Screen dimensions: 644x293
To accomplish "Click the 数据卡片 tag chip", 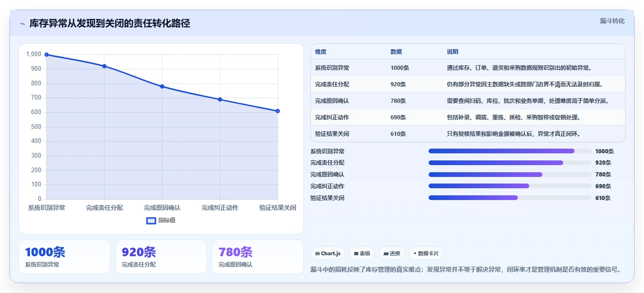I will (426, 253).
